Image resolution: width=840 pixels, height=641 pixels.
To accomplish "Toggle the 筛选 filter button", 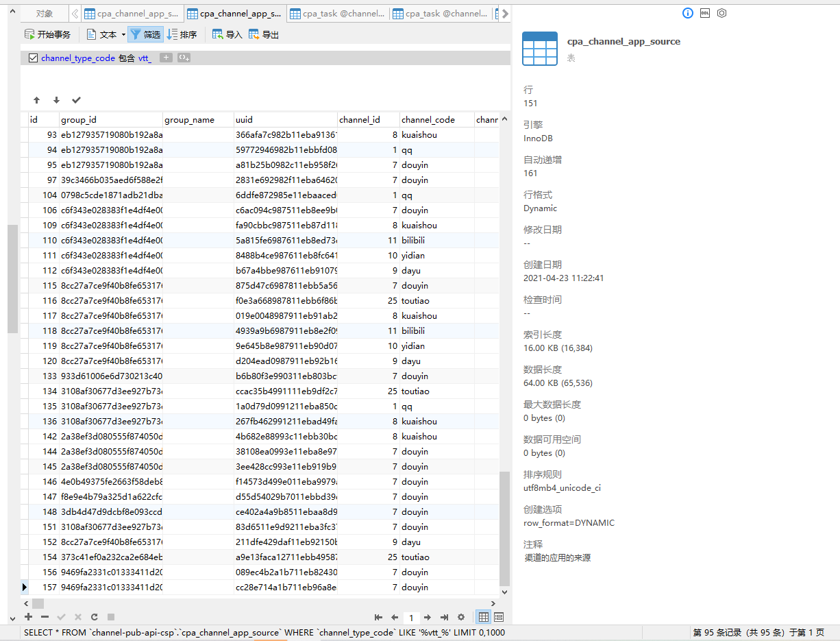I will click(145, 34).
